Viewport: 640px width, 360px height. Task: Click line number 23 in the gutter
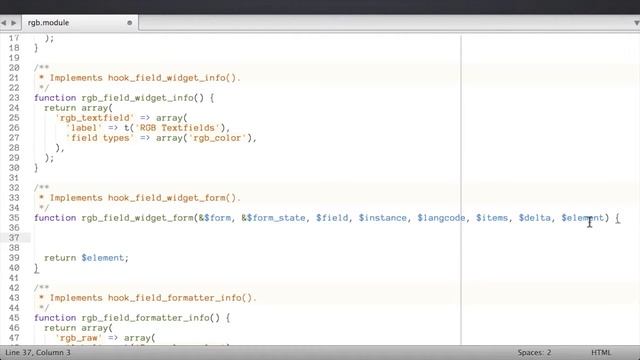(x=14, y=98)
